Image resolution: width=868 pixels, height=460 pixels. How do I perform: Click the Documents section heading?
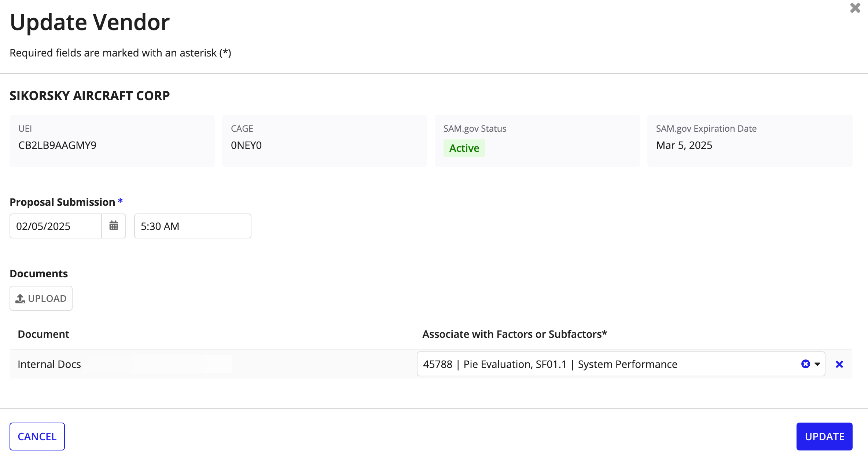coord(39,274)
